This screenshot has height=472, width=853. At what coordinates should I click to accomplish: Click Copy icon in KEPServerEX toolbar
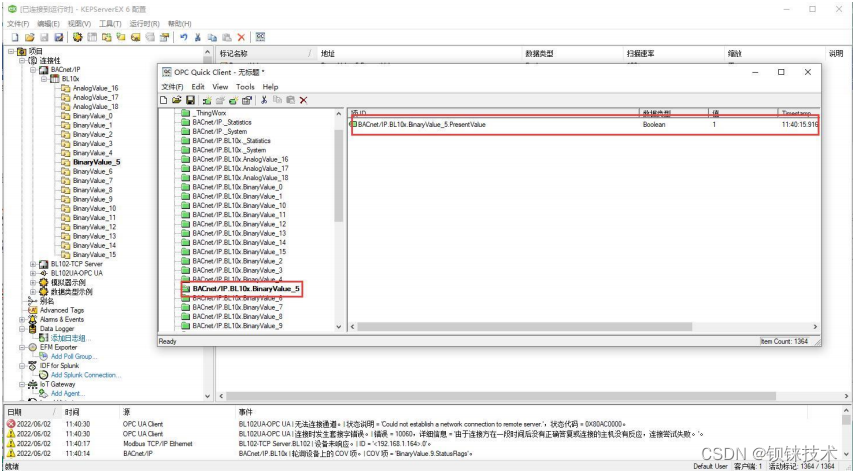(212, 37)
